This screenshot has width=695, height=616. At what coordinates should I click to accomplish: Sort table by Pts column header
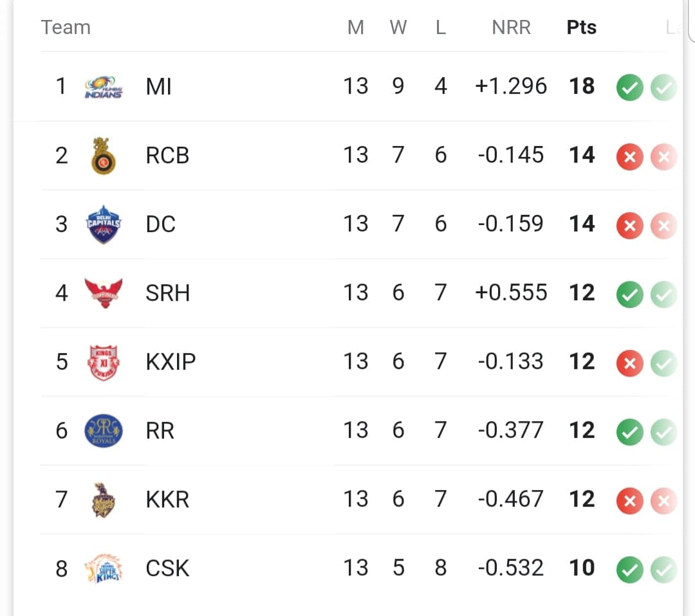point(582,28)
